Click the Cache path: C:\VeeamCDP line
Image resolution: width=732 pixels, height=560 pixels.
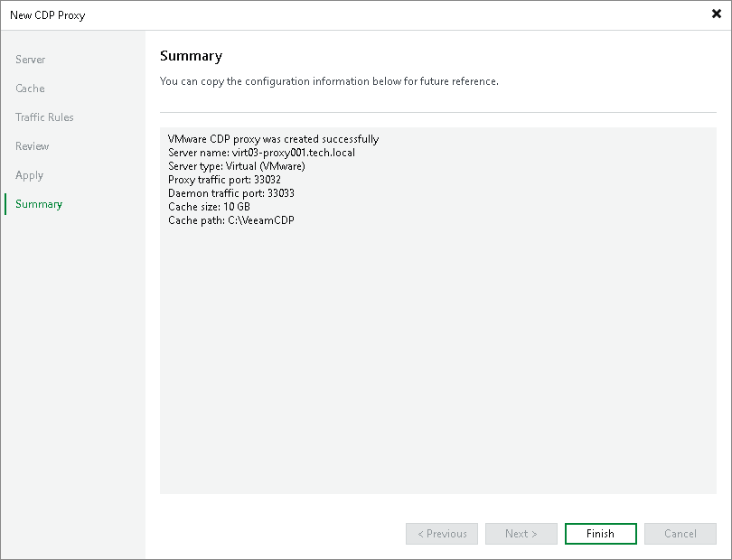[231, 220]
